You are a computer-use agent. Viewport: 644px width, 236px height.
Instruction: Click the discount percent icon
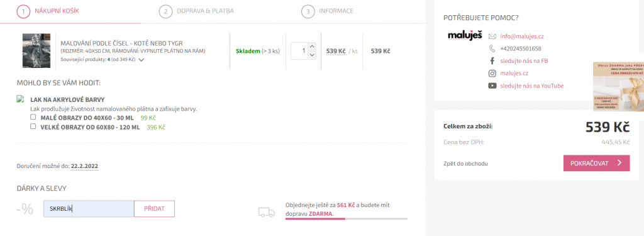click(25, 209)
